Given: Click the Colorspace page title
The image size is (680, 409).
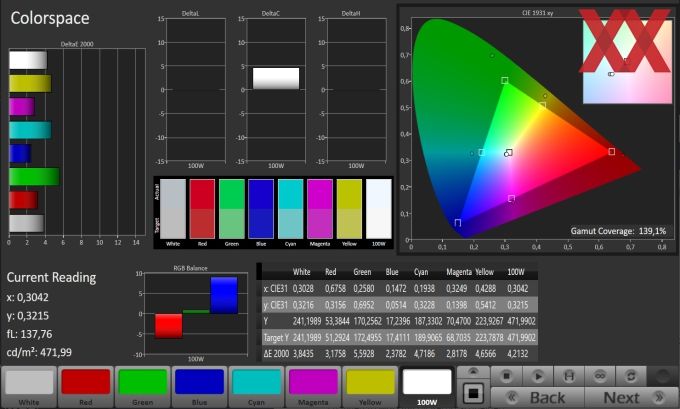Looking at the screenshot, I should 50,18.
